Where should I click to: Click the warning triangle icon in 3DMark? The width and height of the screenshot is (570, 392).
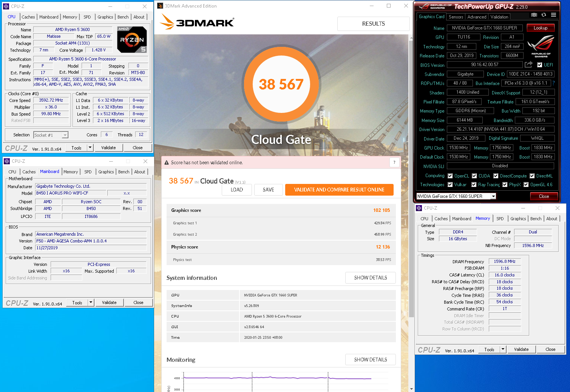(167, 162)
